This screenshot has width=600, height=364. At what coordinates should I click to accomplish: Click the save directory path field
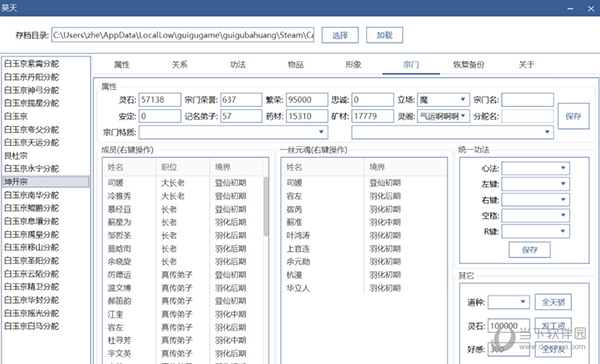pyautogui.click(x=183, y=35)
